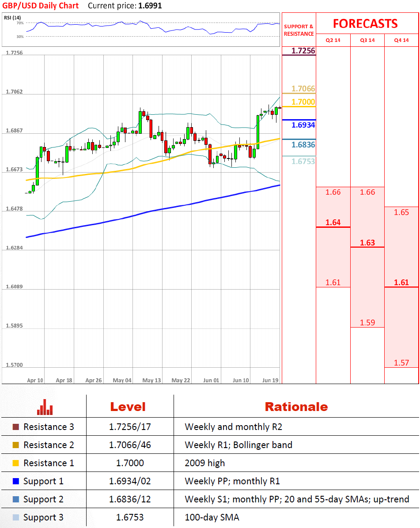This screenshot has width=420, height=528.
Task: Click the Resistance 3 maroon color swatch
Action: pos(16,427)
